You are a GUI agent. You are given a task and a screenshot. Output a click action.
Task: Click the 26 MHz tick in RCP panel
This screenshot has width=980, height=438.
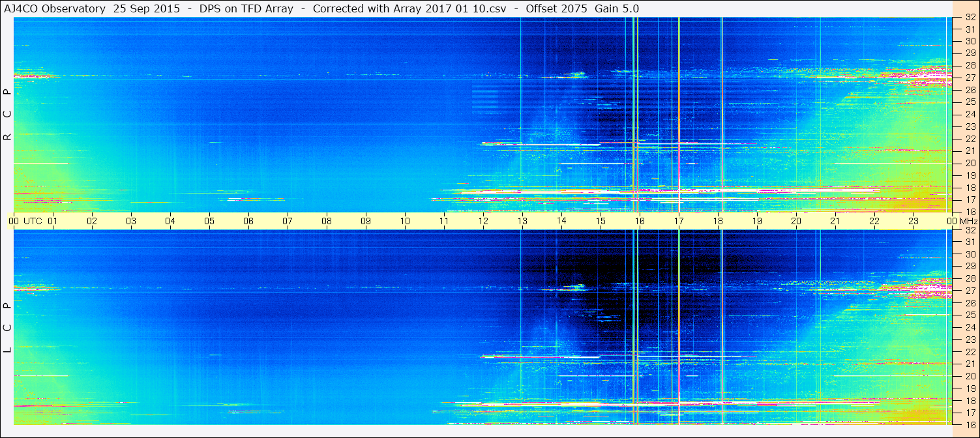tap(970, 90)
